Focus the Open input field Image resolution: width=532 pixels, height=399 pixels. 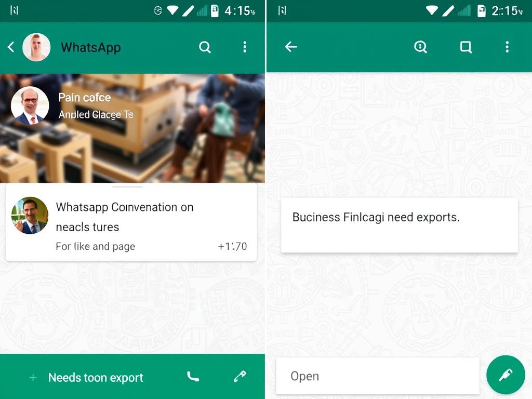[x=378, y=376]
